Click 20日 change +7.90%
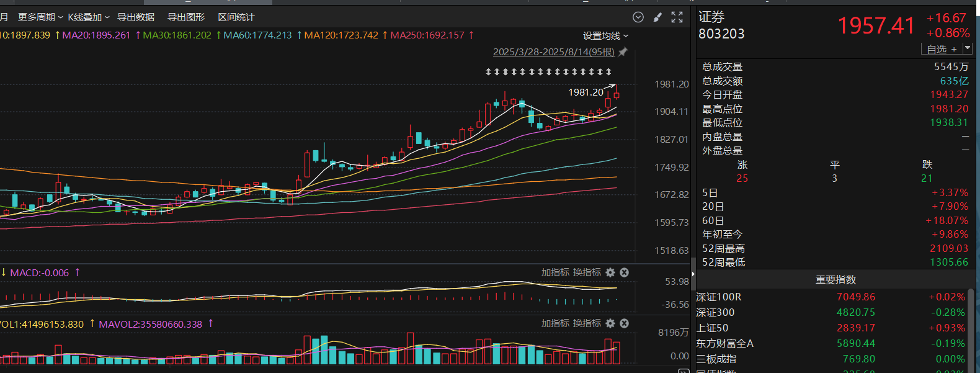 [x=950, y=207]
